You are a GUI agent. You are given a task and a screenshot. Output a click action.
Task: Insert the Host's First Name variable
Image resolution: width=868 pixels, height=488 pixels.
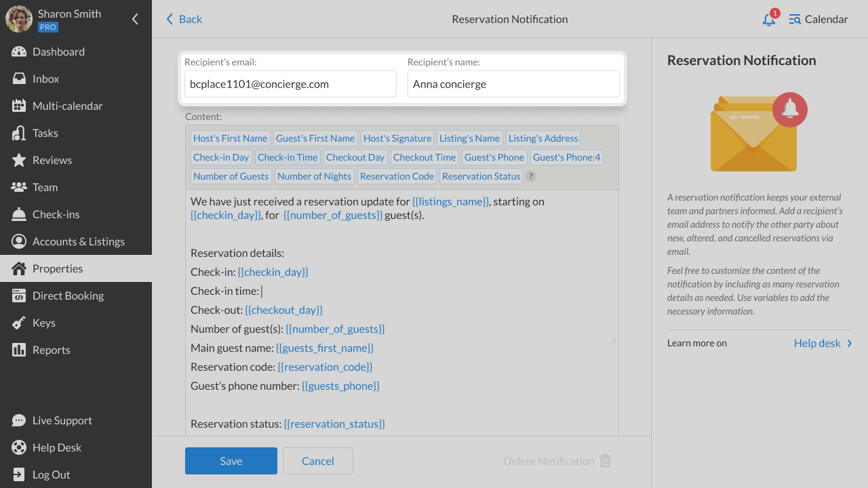coord(231,138)
